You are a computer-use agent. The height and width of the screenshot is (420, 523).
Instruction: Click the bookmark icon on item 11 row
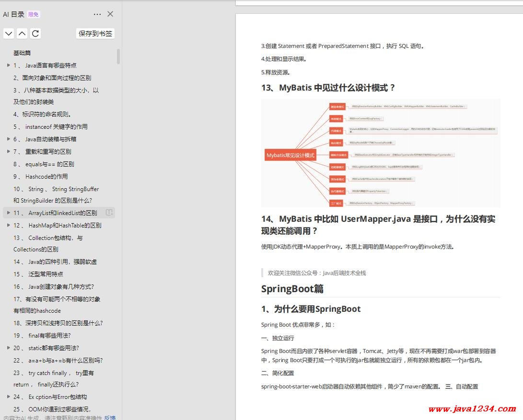[x=109, y=213]
